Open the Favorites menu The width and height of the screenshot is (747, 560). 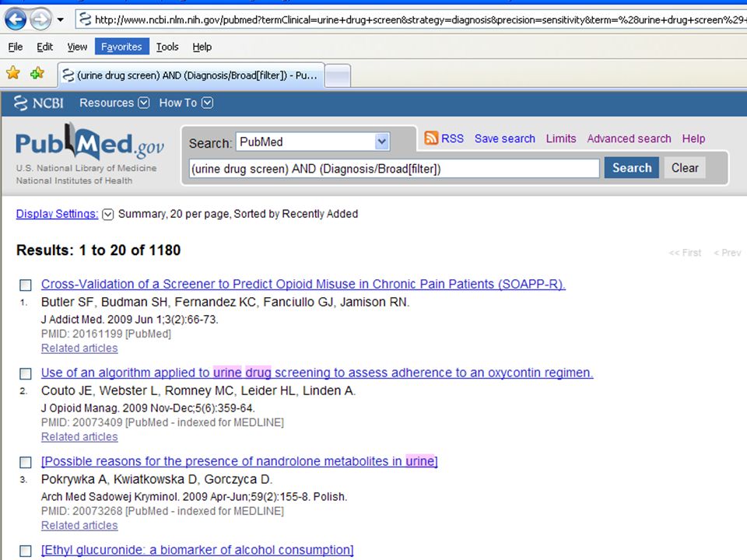pos(121,47)
